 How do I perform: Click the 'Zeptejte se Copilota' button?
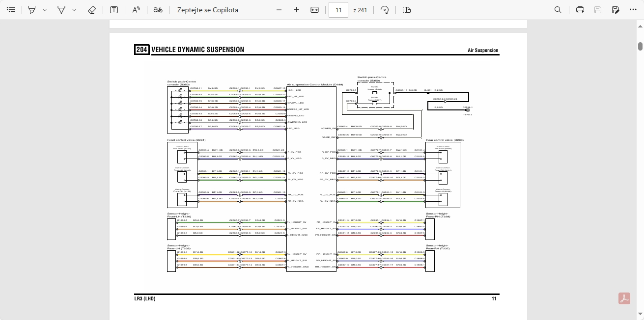(207, 10)
